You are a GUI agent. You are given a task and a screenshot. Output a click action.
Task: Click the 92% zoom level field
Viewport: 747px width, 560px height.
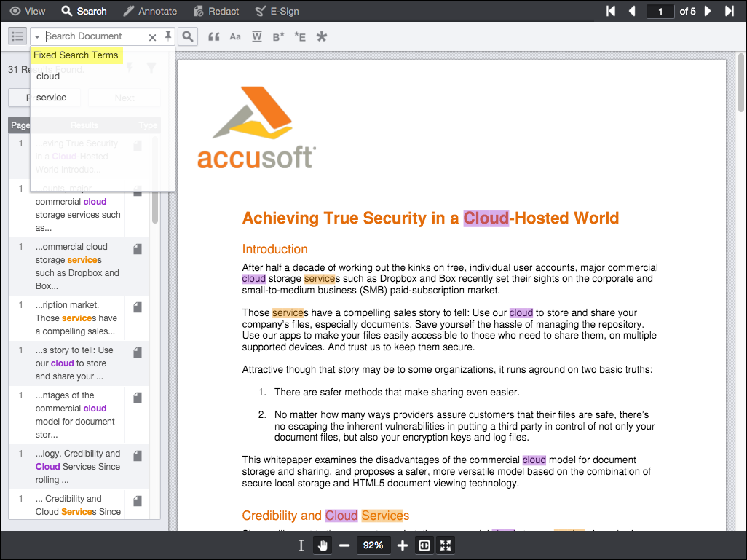coord(373,545)
